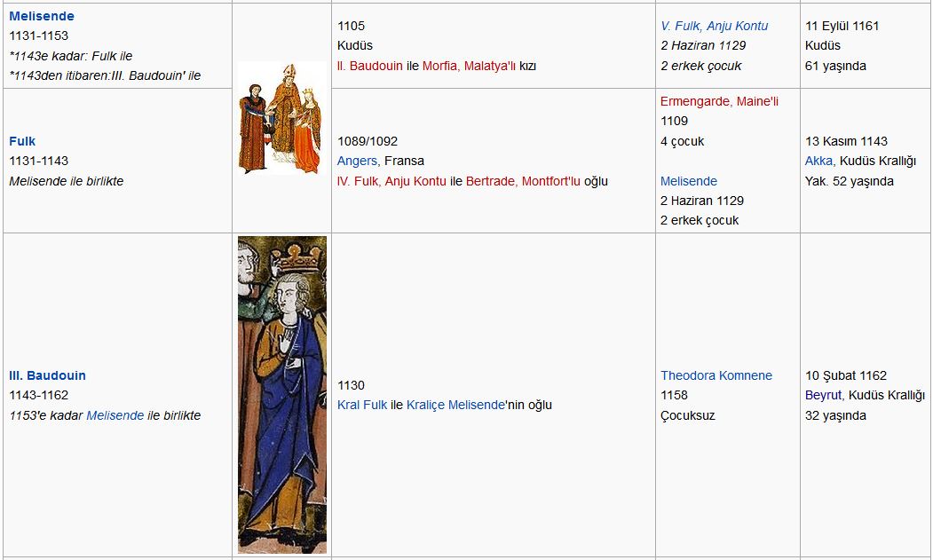Open the bold Melisende heading link
The height and width of the screenshot is (560, 933).
coord(42,16)
